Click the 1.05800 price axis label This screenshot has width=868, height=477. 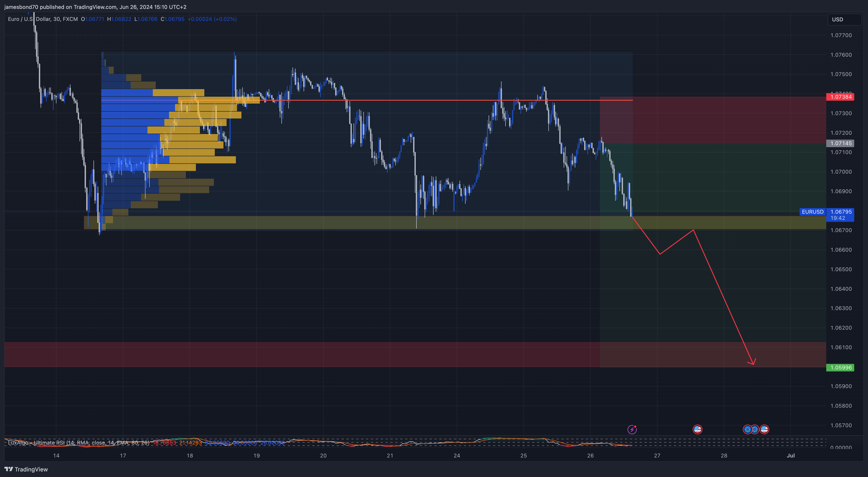click(x=841, y=405)
